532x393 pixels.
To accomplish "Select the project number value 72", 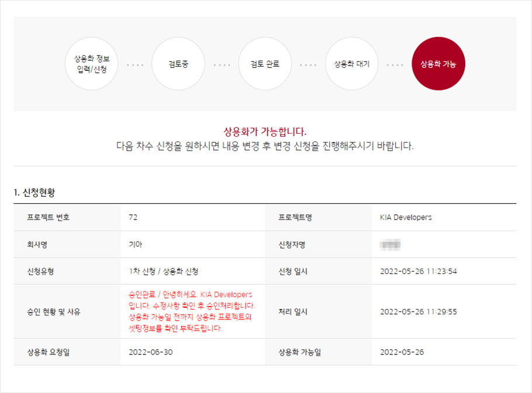I will [x=133, y=217].
